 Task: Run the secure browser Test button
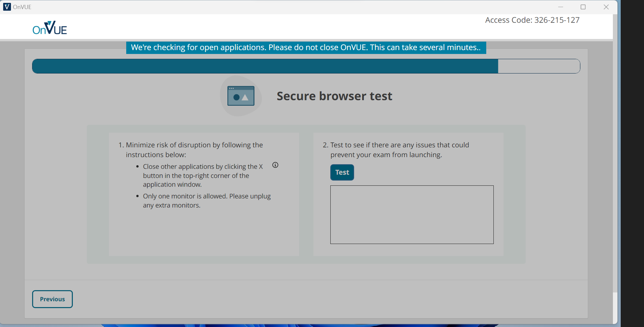[342, 172]
